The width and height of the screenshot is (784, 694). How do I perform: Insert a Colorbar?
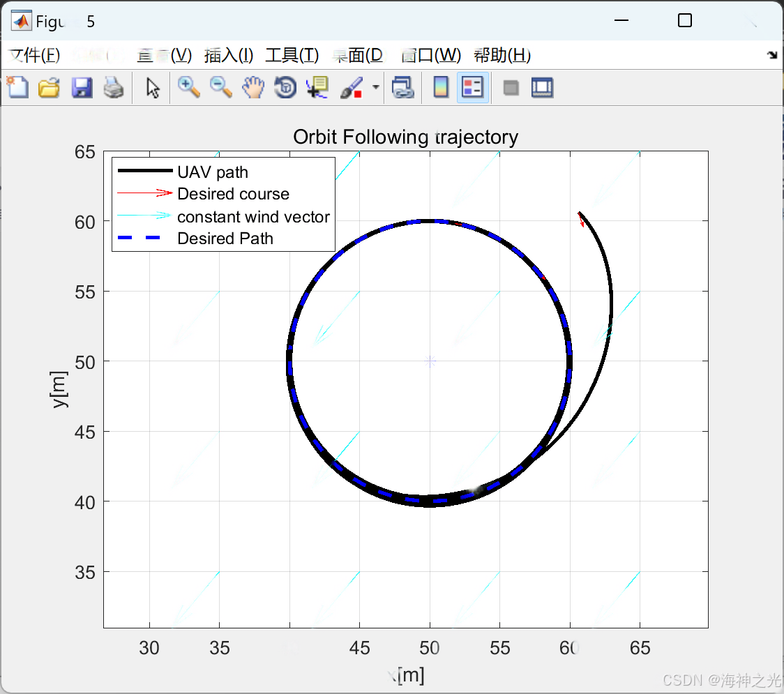click(441, 87)
